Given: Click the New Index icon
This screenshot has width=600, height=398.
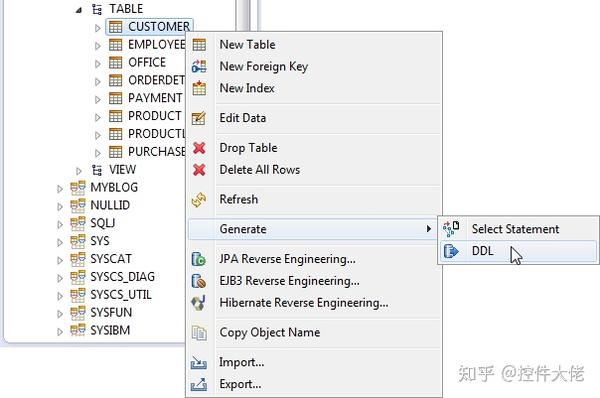Looking at the screenshot, I should [x=199, y=88].
